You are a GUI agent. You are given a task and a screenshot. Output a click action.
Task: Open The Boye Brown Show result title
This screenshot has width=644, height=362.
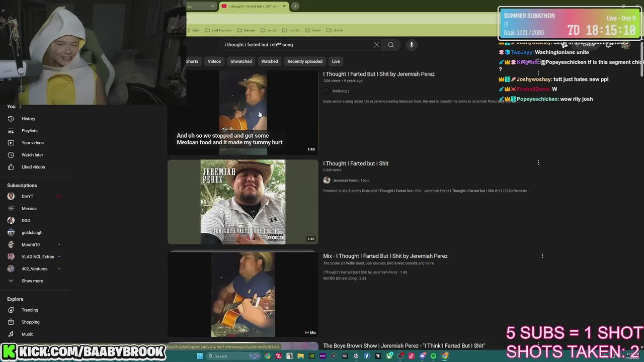404,346
